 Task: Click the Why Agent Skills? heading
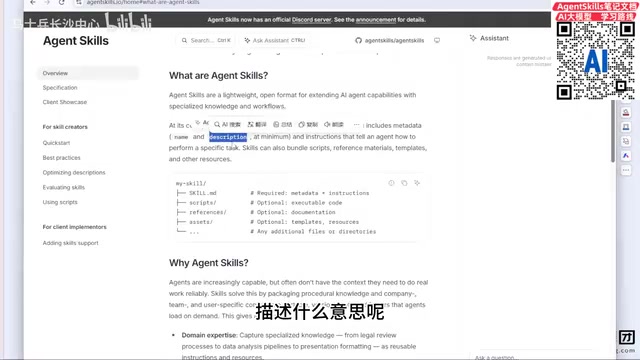pyautogui.click(x=209, y=263)
